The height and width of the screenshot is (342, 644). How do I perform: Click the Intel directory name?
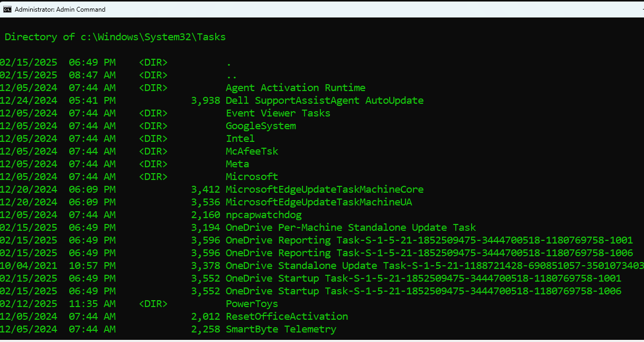click(240, 139)
